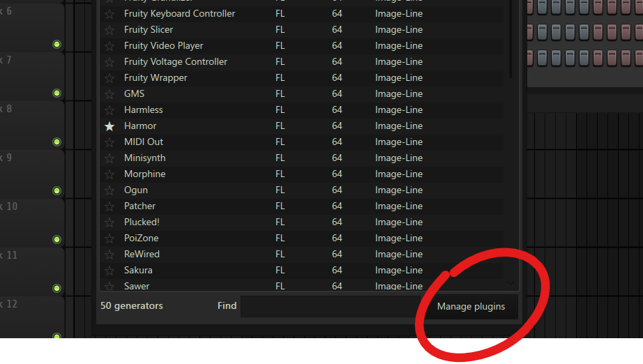Click the FL type in Patcher row
Image resolution: width=643 pixels, height=364 pixels.
[280, 206]
